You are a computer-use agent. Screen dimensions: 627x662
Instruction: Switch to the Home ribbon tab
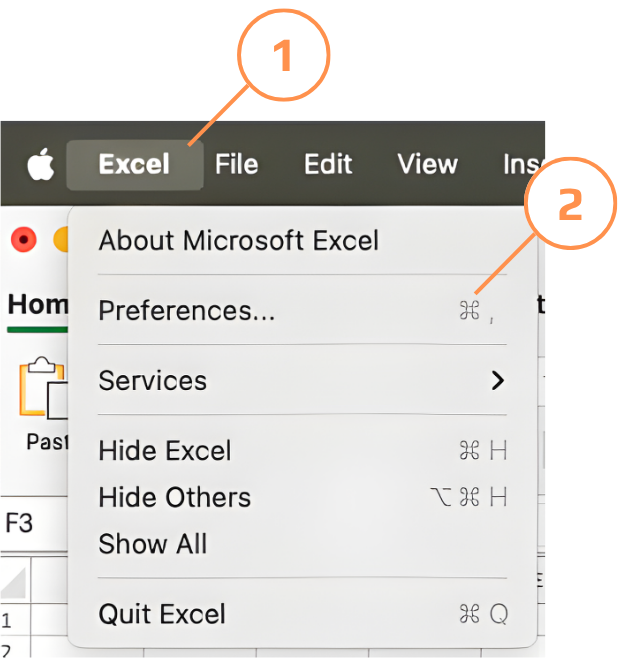(36, 305)
